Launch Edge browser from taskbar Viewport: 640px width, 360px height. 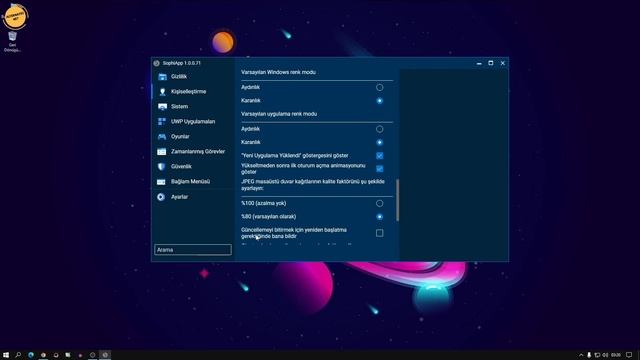[x=31, y=355]
